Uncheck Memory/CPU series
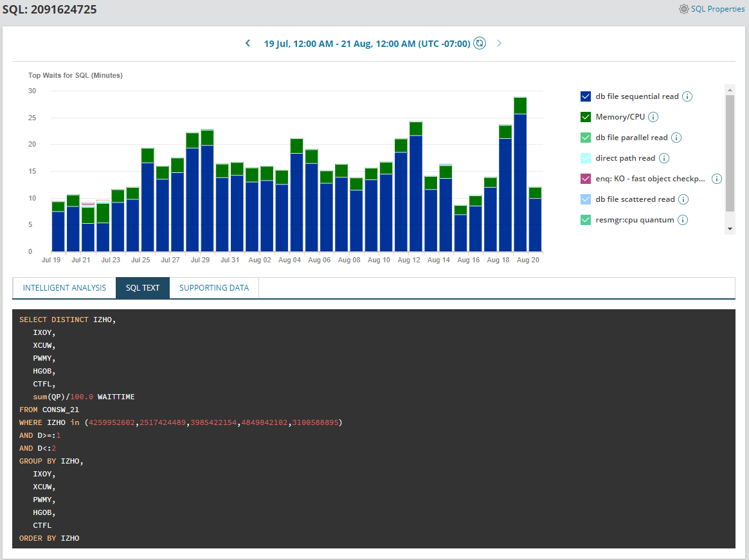The image size is (749, 560). pos(586,117)
